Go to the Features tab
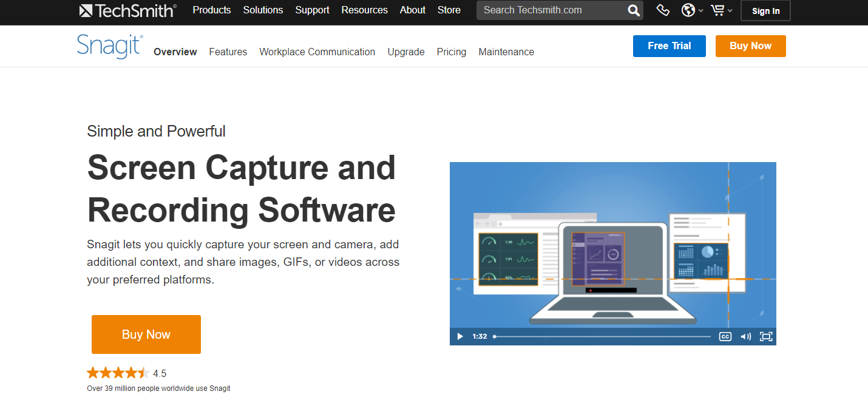The image size is (868, 397). 228,52
